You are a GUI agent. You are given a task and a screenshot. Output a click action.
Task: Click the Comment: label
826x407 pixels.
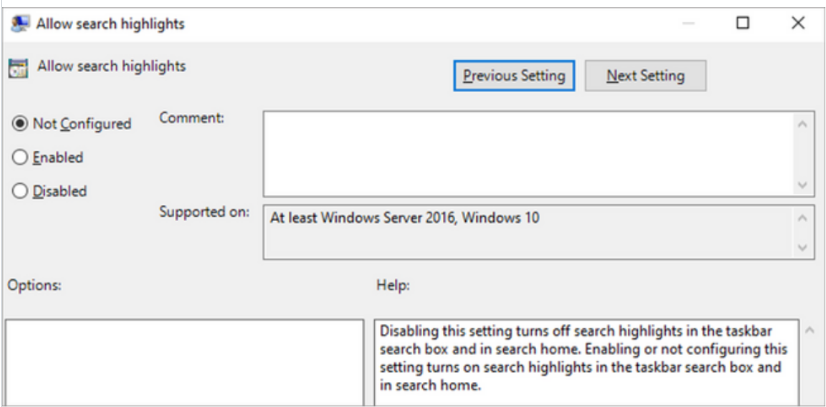pyautogui.click(x=192, y=118)
